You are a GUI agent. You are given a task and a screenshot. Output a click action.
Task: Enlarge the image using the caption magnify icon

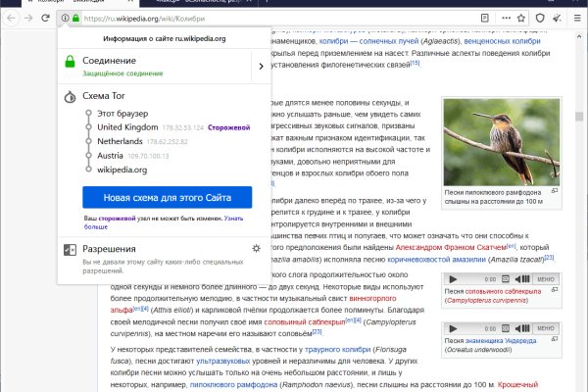pos(554,191)
